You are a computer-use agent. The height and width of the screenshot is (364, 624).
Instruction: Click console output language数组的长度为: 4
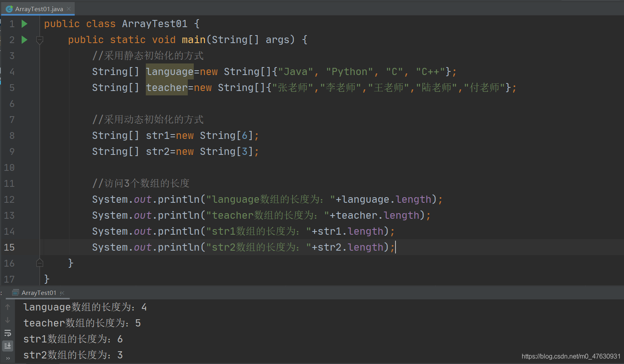click(85, 307)
